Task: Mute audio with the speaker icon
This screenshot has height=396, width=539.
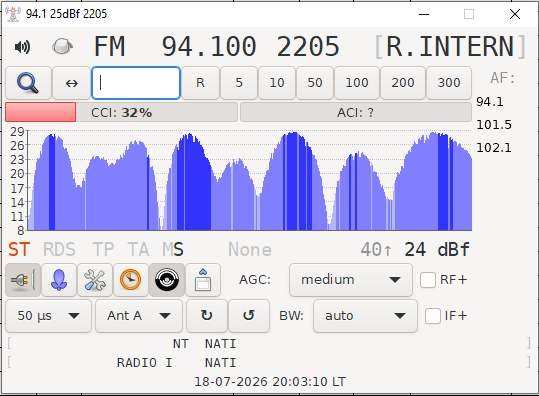Action: [22, 47]
